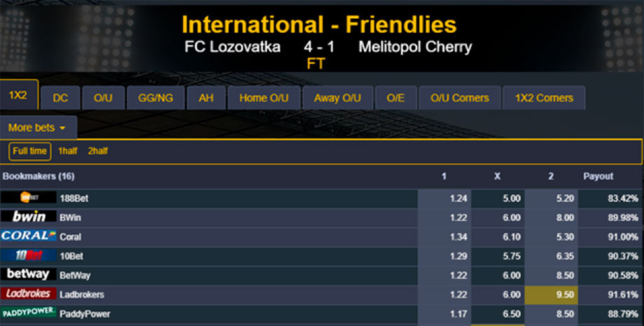The height and width of the screenshot is (326, 644).
Task: Expand the More bets dropdown
Action: click(x=38, y=128)
